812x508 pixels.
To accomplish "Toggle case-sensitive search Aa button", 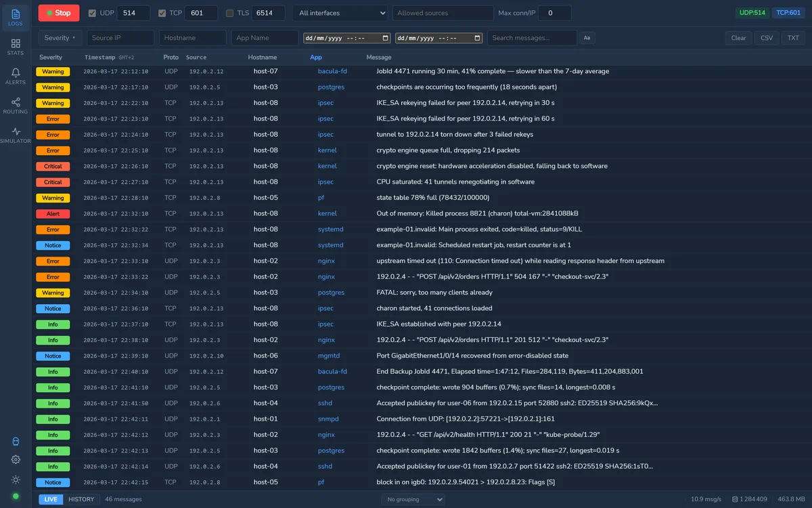I will [x=587, y=38].
